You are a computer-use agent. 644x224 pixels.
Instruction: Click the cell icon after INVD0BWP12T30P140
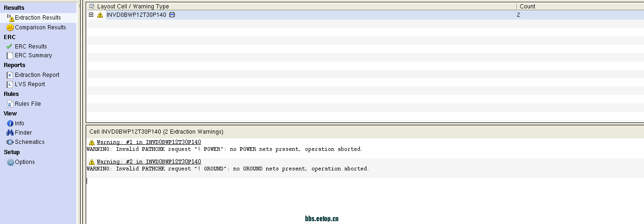(172, 15)
